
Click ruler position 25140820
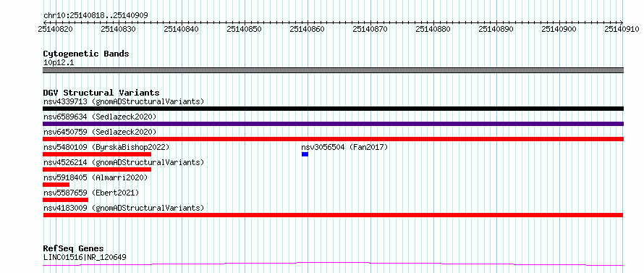point(56,29)
